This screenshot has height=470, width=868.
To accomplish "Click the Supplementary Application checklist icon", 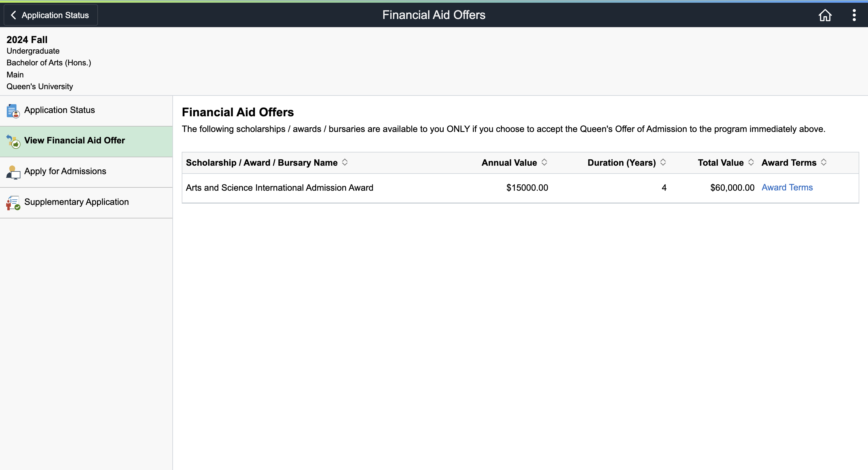I will 13,203.
